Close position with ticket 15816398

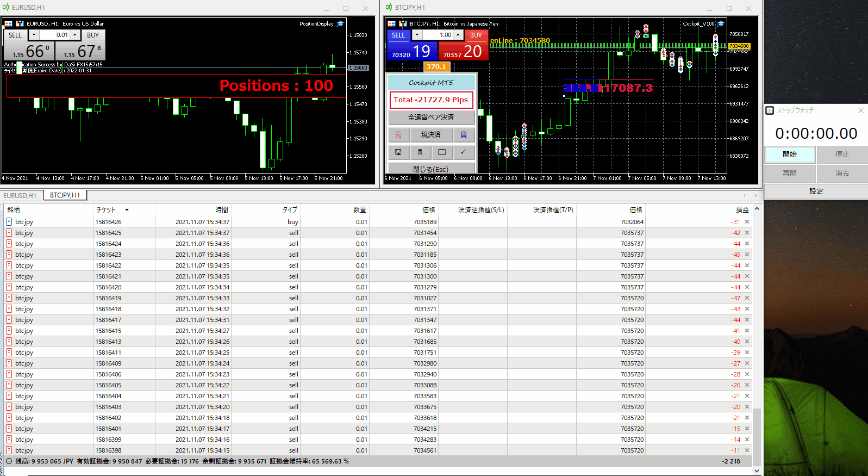tap(747, 450)
